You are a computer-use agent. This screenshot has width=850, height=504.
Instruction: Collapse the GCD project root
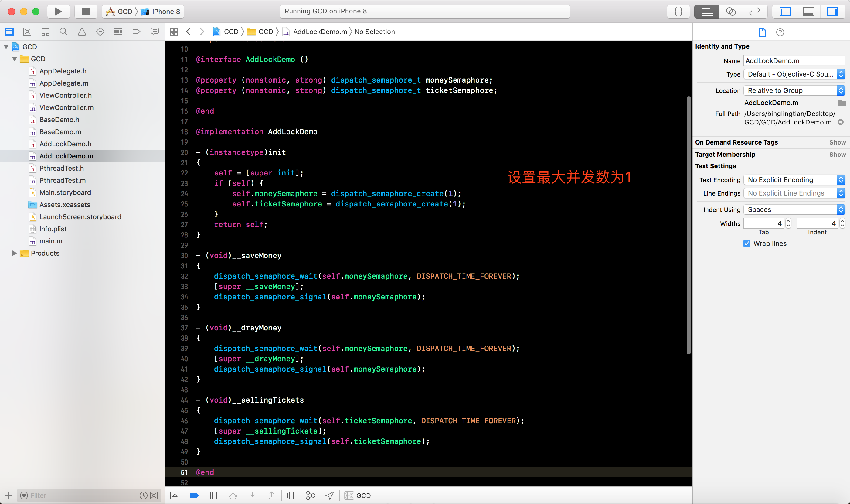[6, 46]
